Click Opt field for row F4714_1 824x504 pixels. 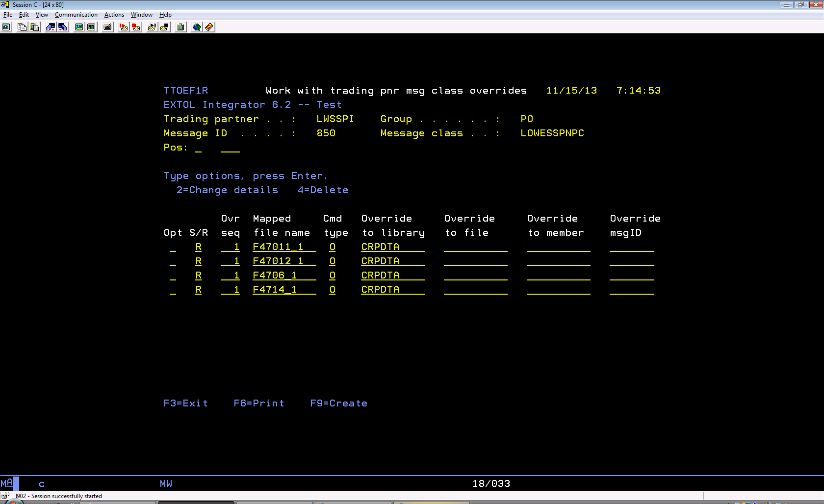tap(173, 290)
